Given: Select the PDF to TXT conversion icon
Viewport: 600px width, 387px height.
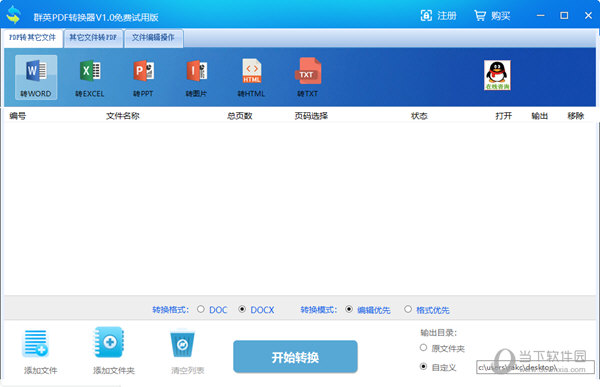Looking at the screenshot, I should [307, 77].
